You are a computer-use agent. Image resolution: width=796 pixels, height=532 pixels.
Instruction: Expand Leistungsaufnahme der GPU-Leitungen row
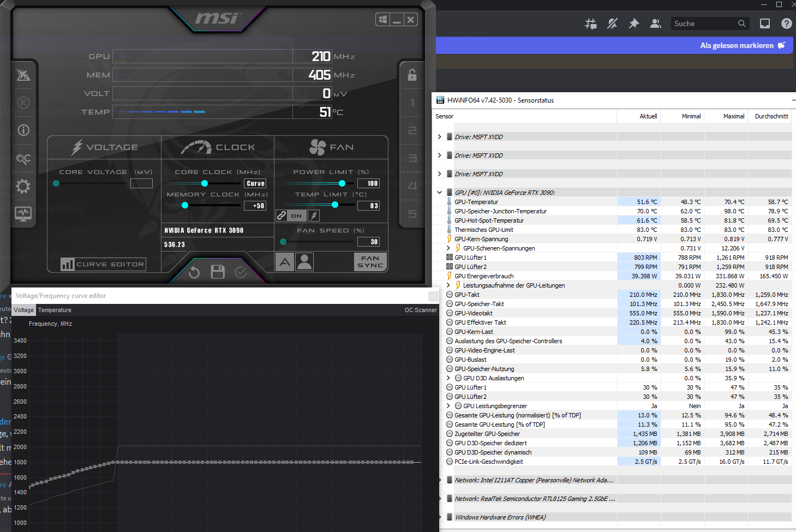pos(448,285)
